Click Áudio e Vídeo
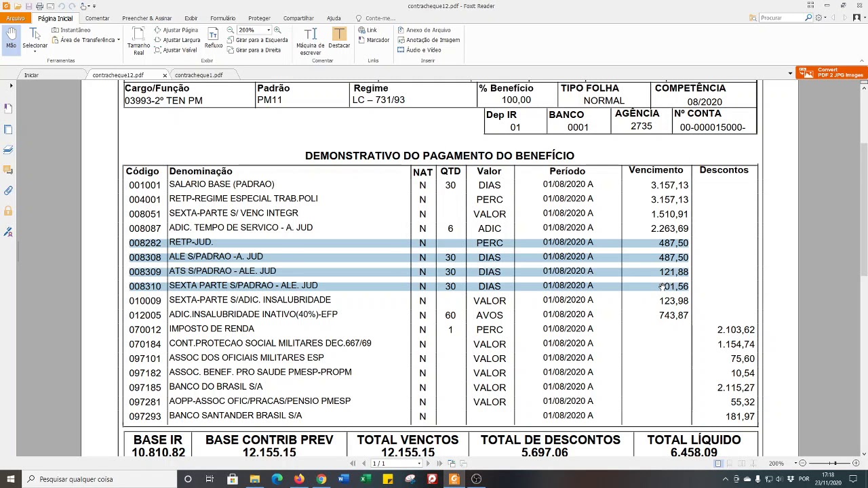The width and height of the screenshot is (868, 488). (419, 50)
